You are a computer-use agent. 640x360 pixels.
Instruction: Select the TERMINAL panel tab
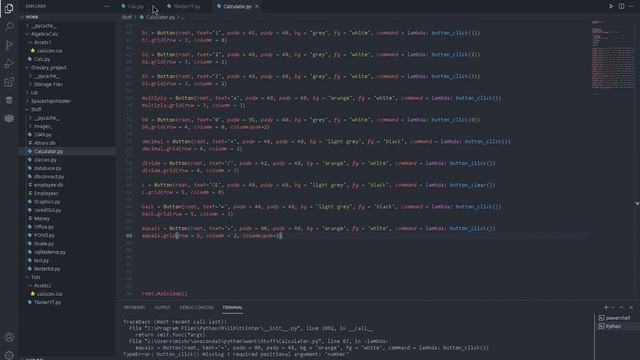coord(232,307)
